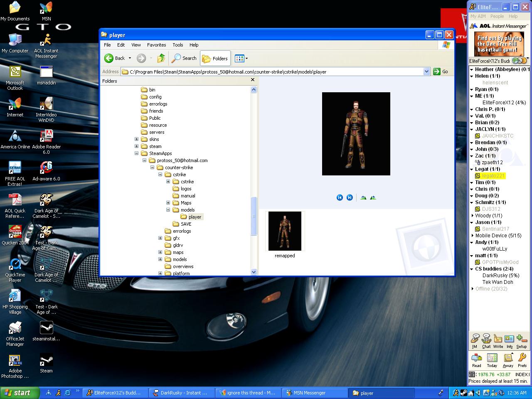Select the SAVE folder in tree

186,224
